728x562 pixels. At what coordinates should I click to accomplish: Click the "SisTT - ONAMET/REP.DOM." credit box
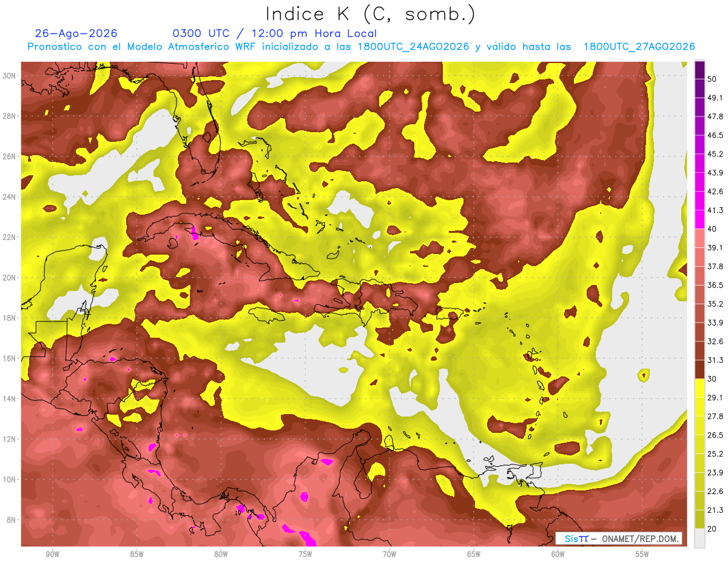coord(619,538)
